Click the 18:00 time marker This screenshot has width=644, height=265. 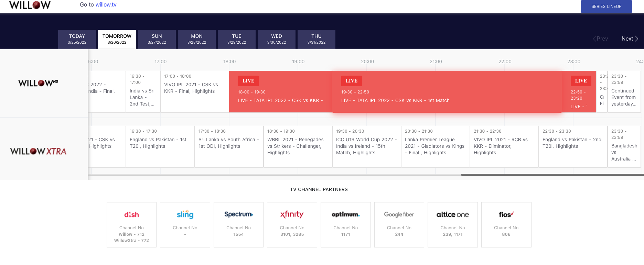point(229,62)
